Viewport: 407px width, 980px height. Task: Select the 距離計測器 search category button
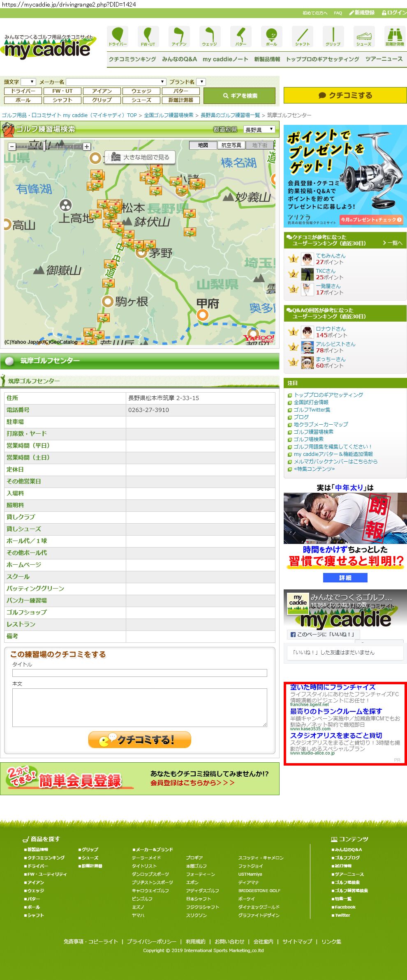181,100
